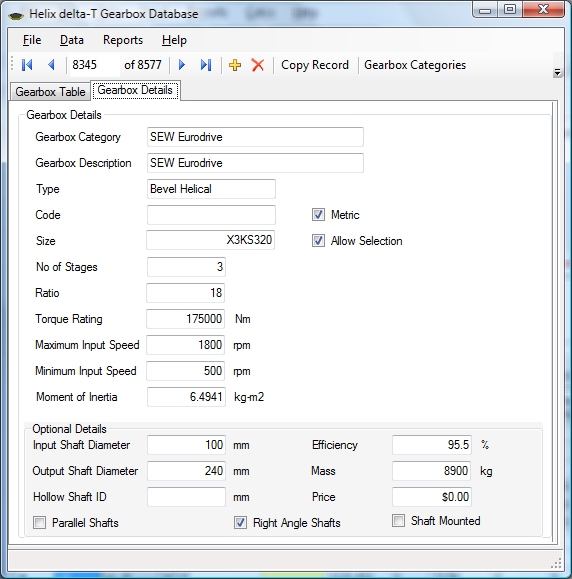Maximize the Gearbox Database window

pyautogui.click(x=510, y=9)
